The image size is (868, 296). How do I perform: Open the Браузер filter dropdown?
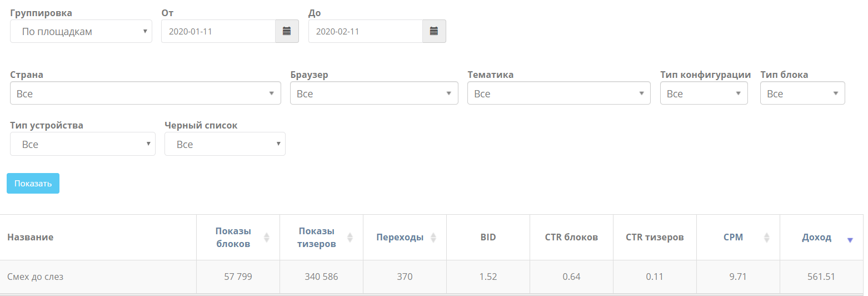point(374,93)
